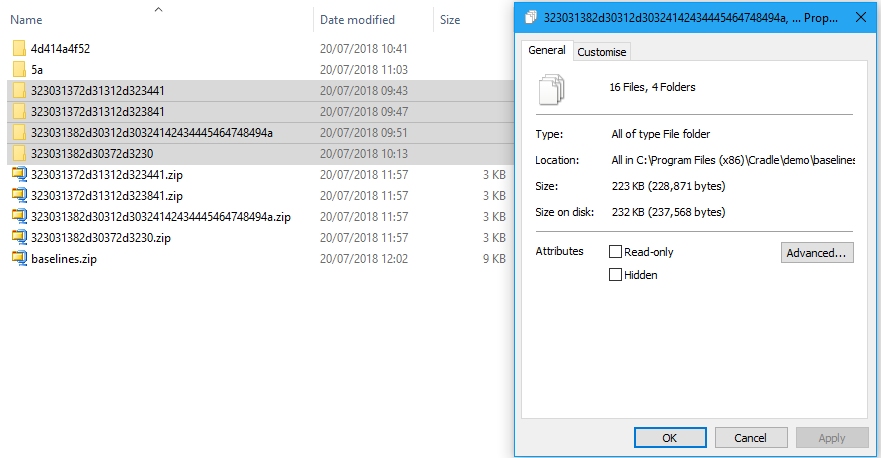
Task: Click the sort arrow above Name column
Action: [x=158, y=9]
